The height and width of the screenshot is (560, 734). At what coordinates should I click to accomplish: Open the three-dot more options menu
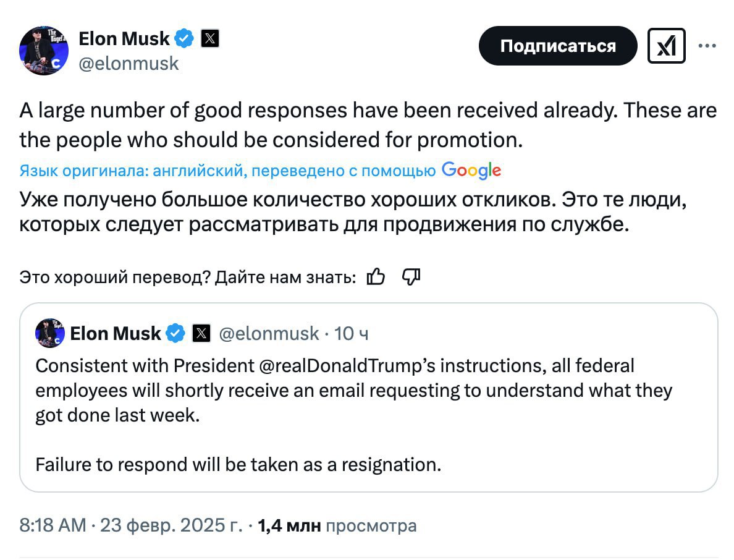[x=707, y=45]
